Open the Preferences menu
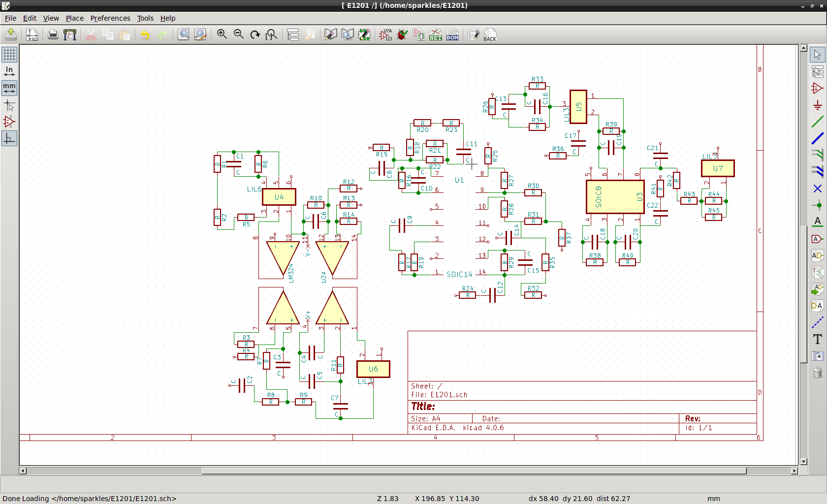The width and height of the screenshot is (827, 504). (x=110, y=18)
